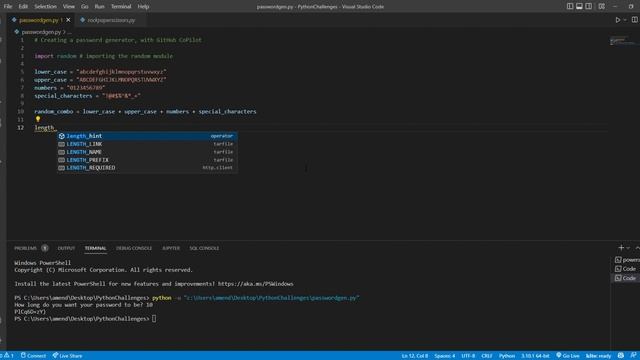Select the powershell terminal instance
This screenshot has height=360, width=640.
click(x=627, y=260)
